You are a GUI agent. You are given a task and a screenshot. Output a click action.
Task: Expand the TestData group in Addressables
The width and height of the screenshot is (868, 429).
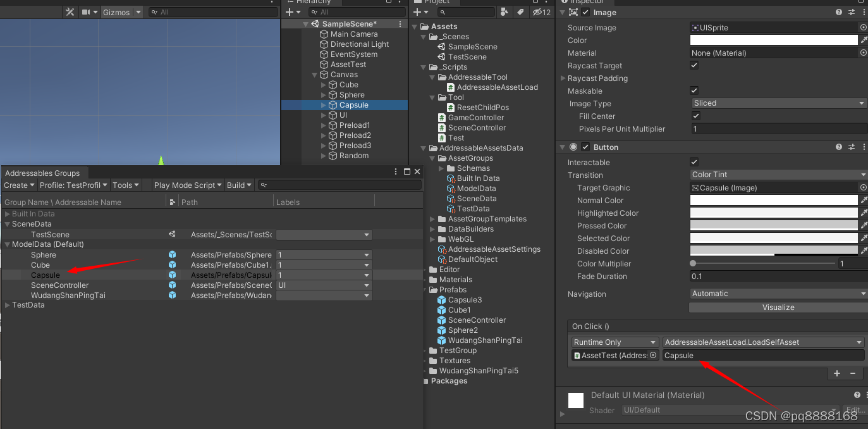coord(8,305)
